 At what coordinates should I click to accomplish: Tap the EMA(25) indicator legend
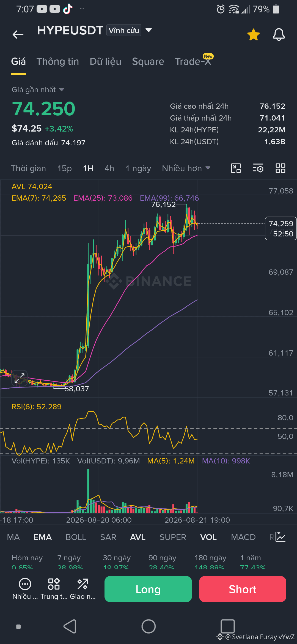[103, 198]
